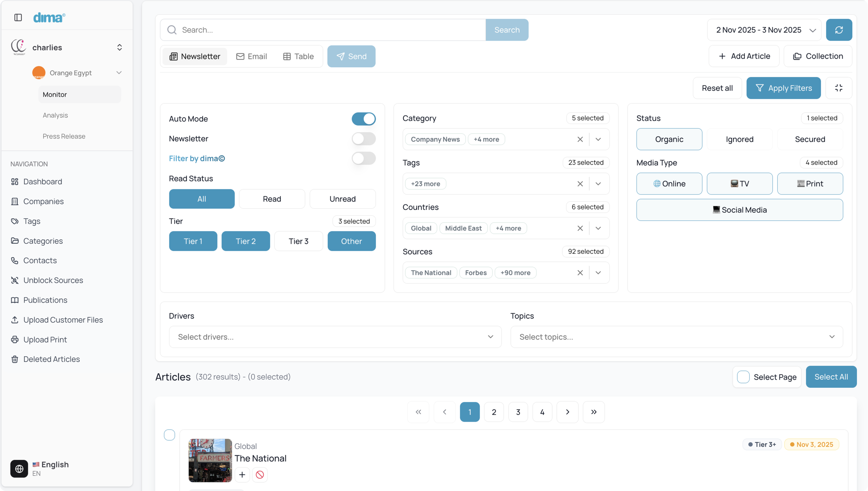Clear Sources selections with X icon

(580, 273)
